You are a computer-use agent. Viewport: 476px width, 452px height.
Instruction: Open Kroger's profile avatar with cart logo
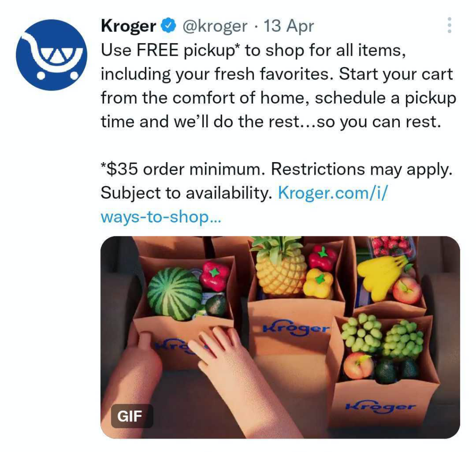(x=51, y=55)
